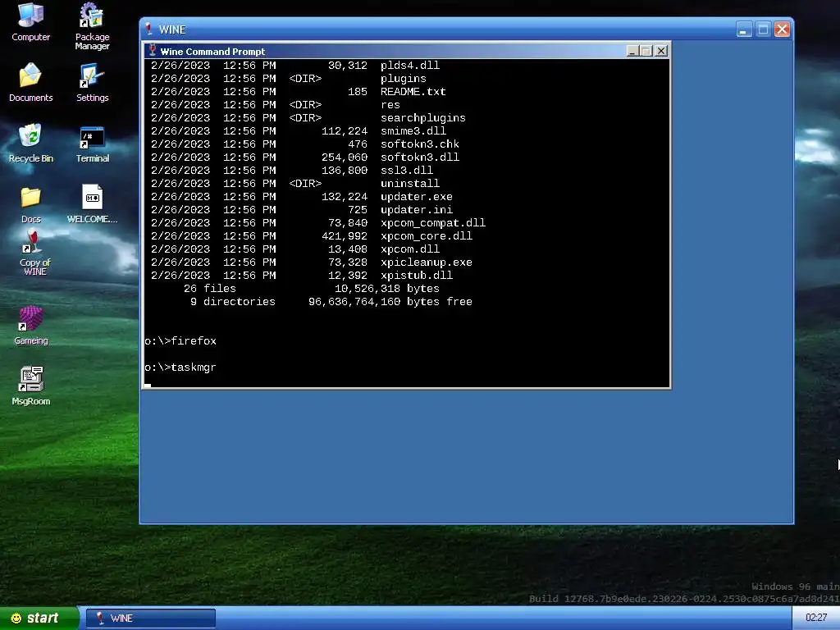The image size is (840, 630).
Task: Click the xpcom_compat.dll file name
Action: click(433, 223)
